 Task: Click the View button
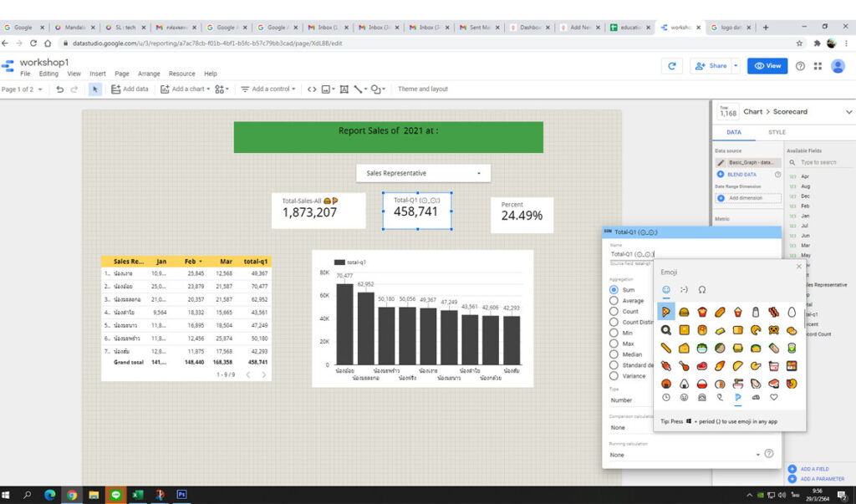point(767,65)
